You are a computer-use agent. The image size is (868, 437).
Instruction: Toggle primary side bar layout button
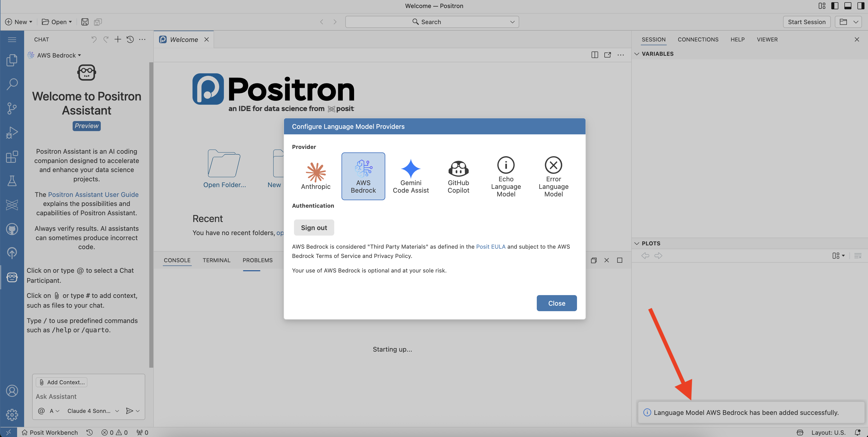[x=835, y=6]
